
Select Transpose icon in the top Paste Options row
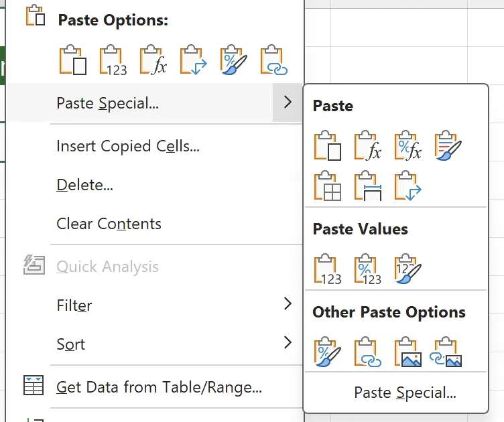pos(193,60)
